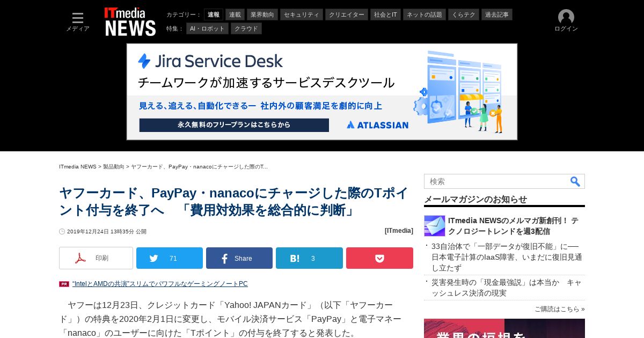Click the print PDF icon button 印刷
This screenshot has height=338, width=644.
96,258
